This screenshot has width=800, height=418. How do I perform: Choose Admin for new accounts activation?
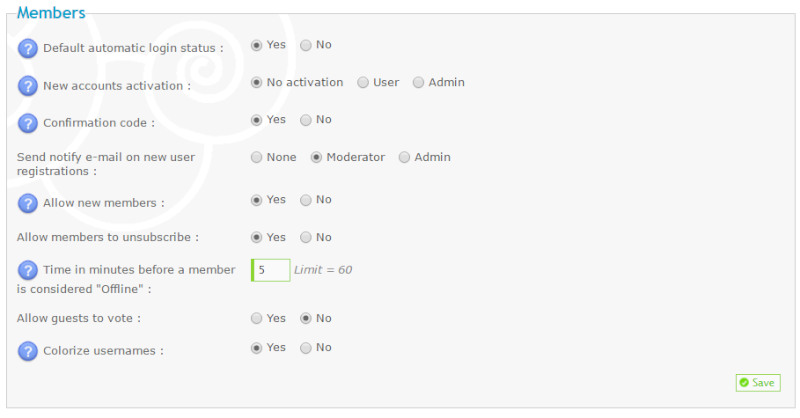(x=418, y=83)
